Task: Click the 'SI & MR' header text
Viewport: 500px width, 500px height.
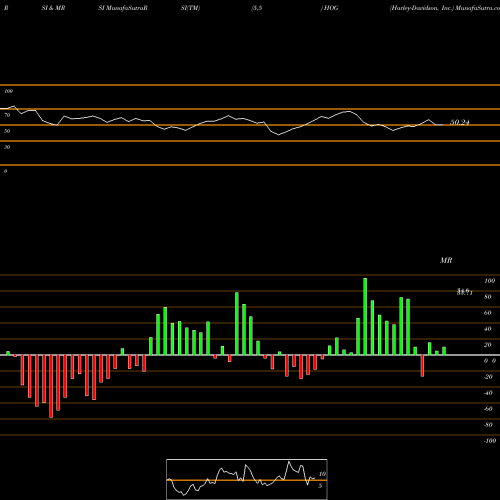Action: pyautogui.click(x=53, y=8)
